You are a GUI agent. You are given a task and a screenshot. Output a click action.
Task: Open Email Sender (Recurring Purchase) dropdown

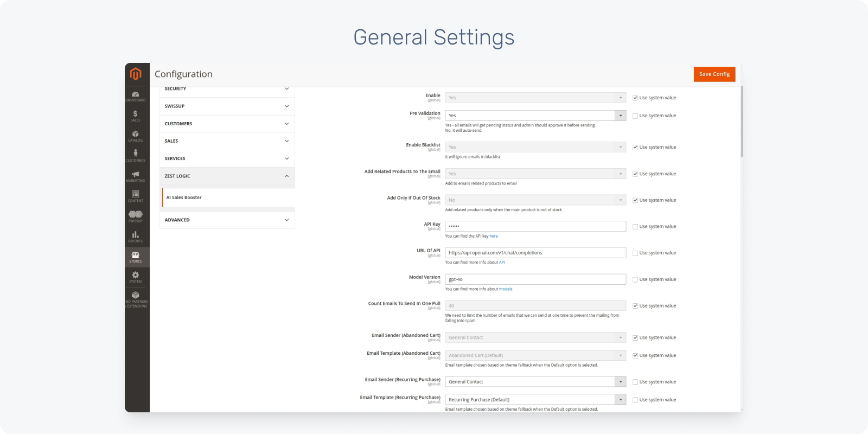(x=535, y=382)
